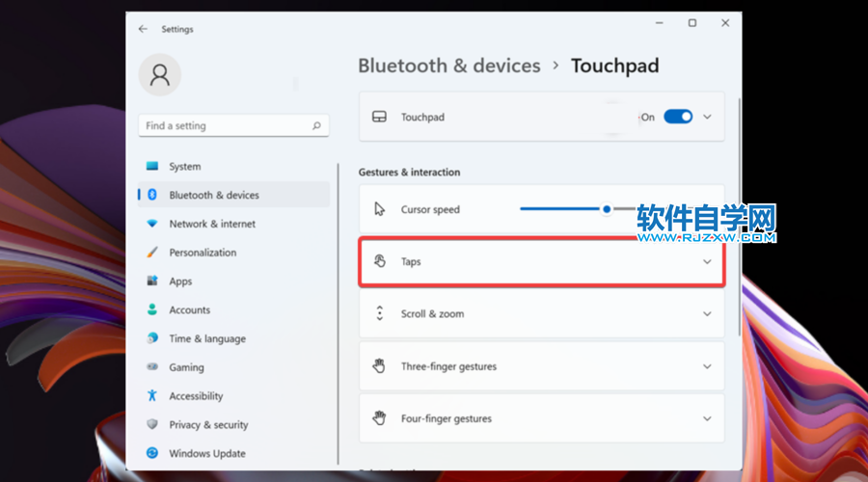
Task: Expand Four-finger gestures options
Action: pos(707,418)
